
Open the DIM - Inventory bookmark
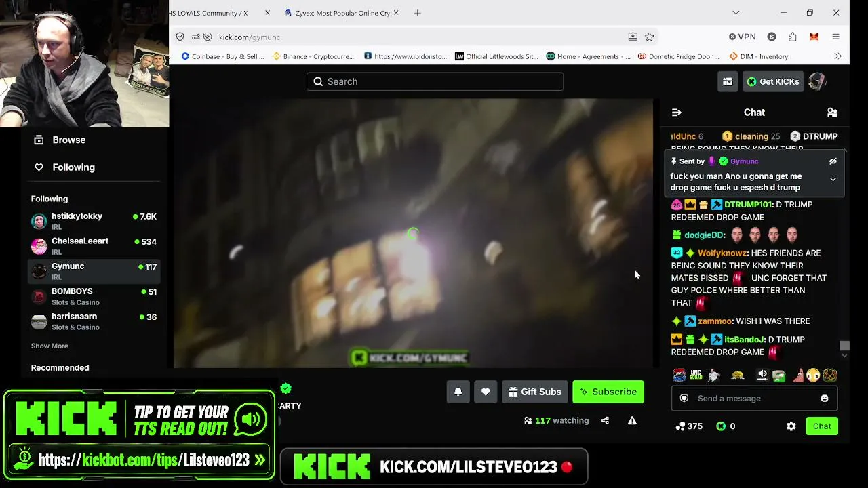click(x=759, y=56)
